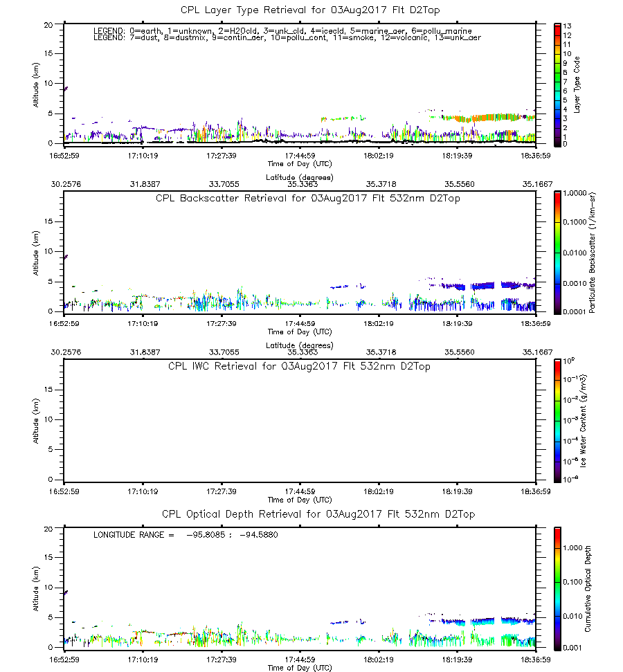Select the CPL Optical Depth Retrieval title
623x672 pixels.
click(318, 514)
